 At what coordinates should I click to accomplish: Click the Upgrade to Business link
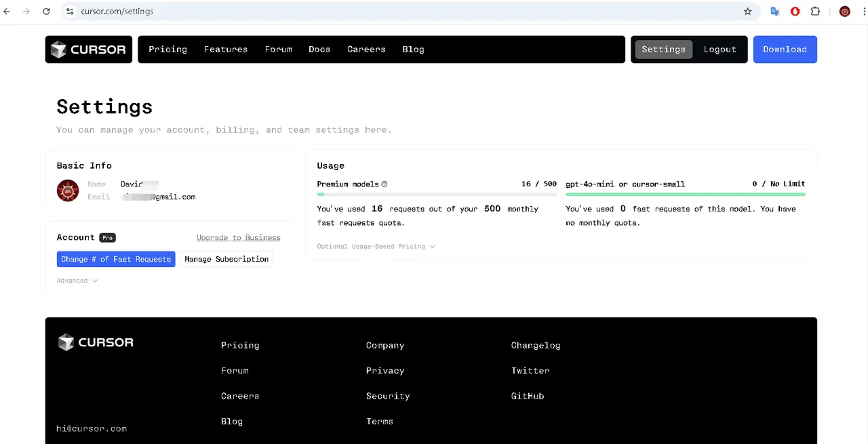(238, 237)
